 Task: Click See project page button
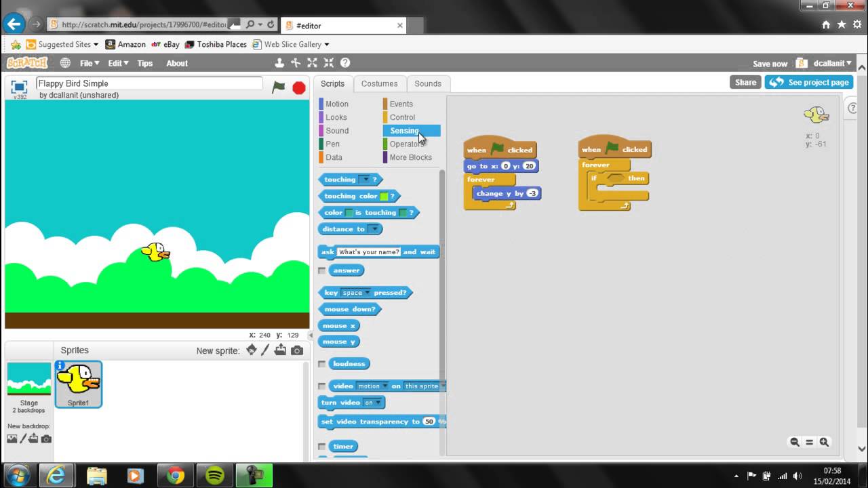tap(809, 82)
